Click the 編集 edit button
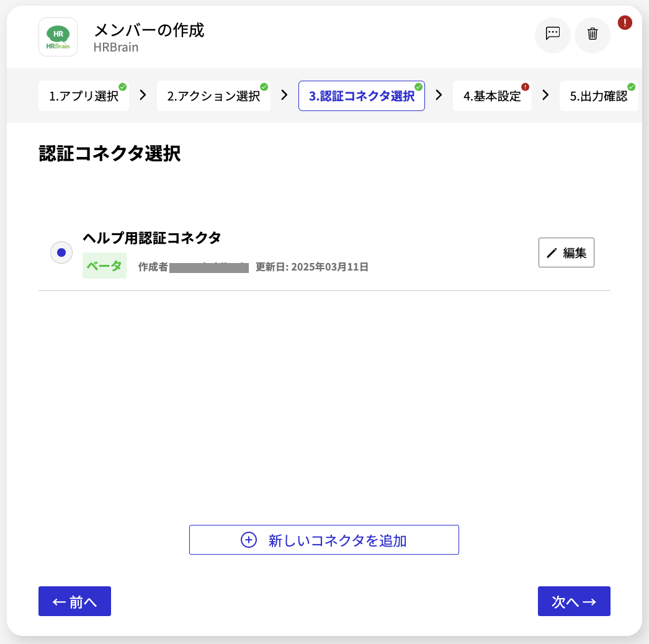 (x=566, y=253)
